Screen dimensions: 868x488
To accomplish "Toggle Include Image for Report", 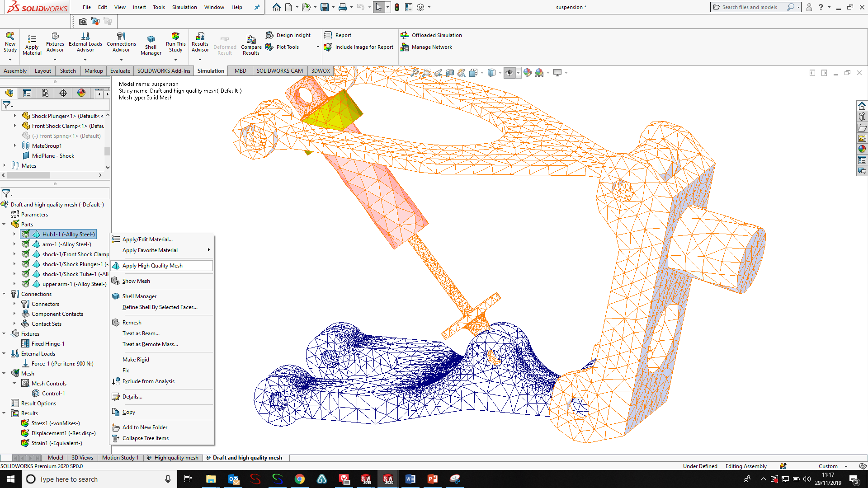I will [328, 47].
